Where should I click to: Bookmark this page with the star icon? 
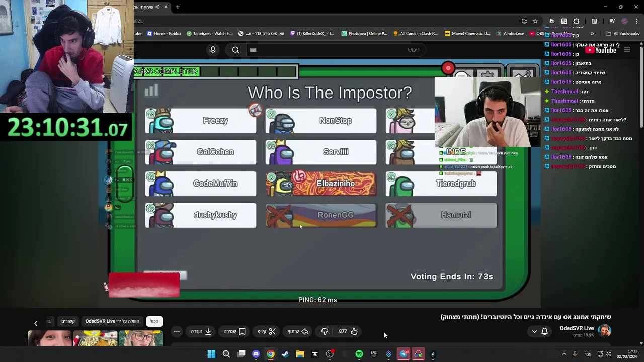tap(535, 21)
